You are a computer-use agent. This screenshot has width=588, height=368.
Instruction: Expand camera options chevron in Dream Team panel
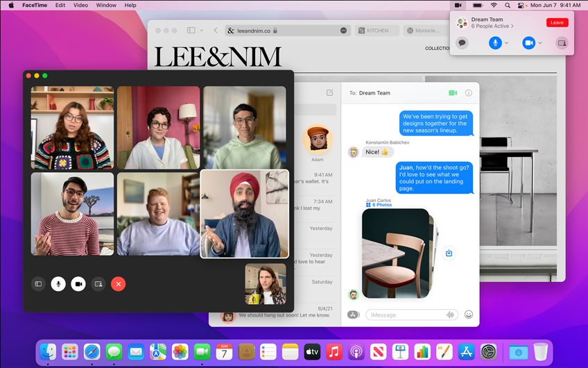540,43
